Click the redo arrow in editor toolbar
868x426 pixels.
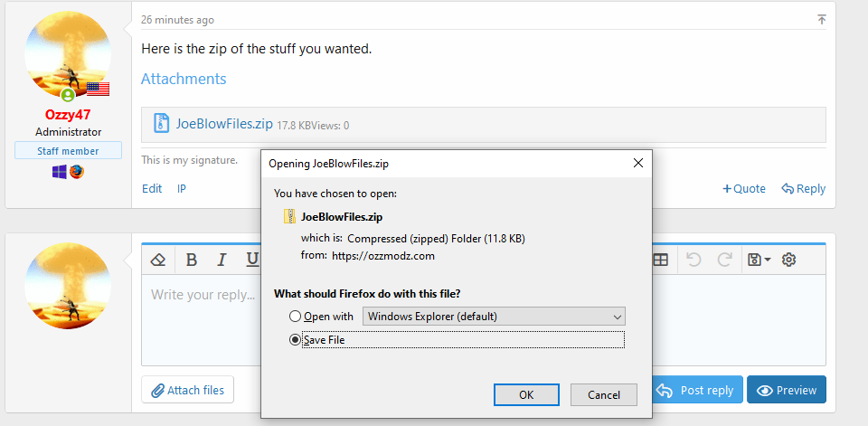click(724, 260)
